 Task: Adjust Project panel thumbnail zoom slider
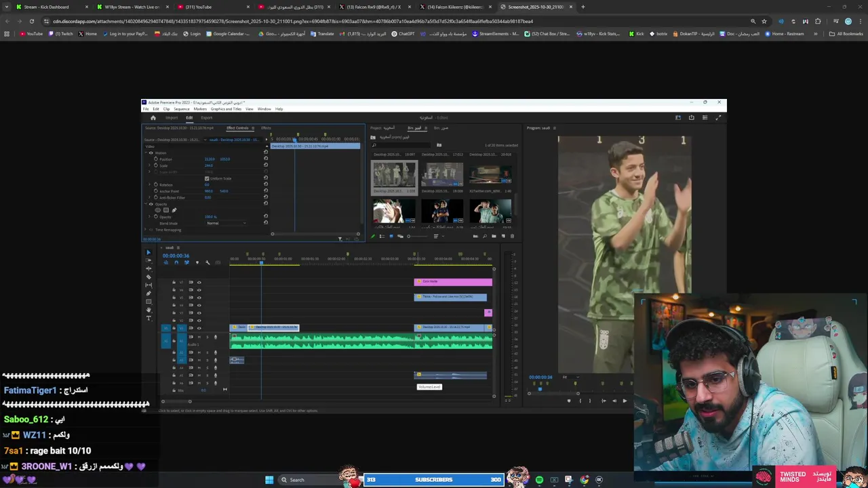tap(418, 236)
